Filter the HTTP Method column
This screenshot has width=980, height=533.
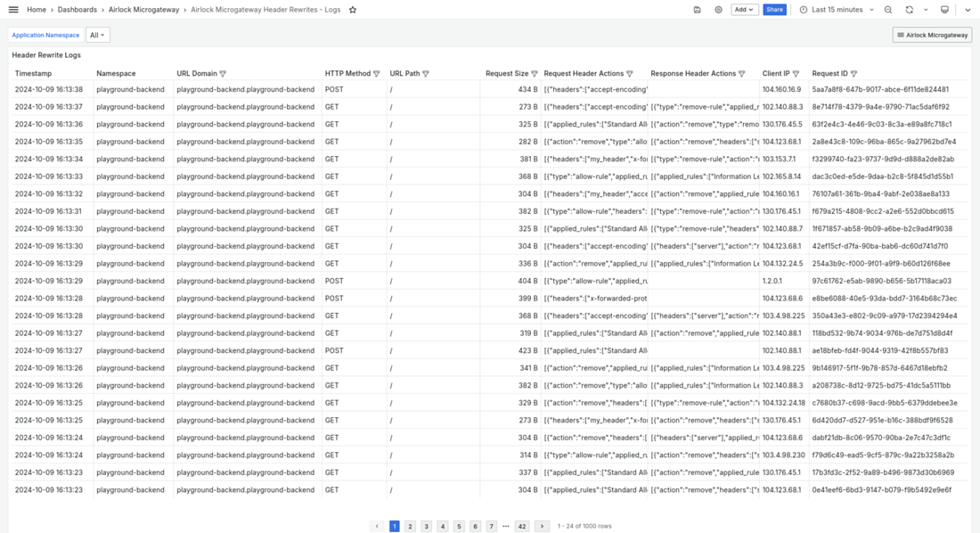pyautogui.click(x=377, y=74)
